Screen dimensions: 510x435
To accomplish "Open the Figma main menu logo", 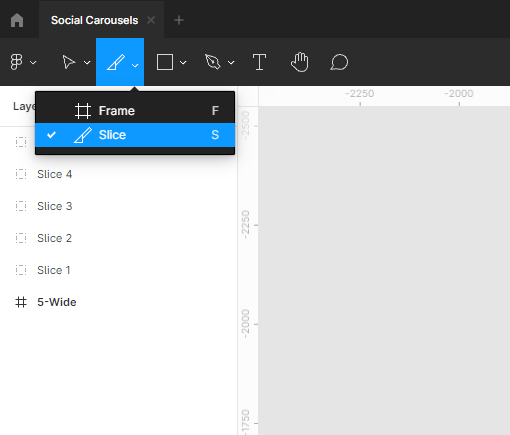I will [16, 62].
